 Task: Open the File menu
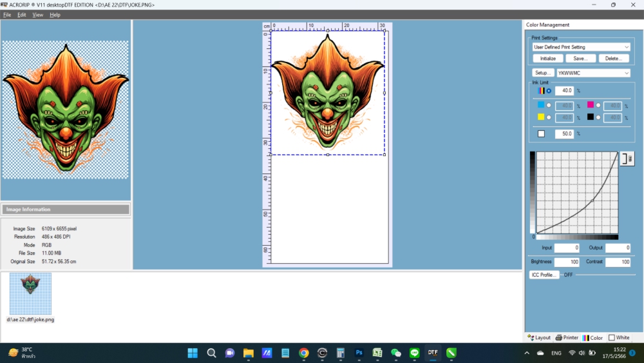(7, 15)
